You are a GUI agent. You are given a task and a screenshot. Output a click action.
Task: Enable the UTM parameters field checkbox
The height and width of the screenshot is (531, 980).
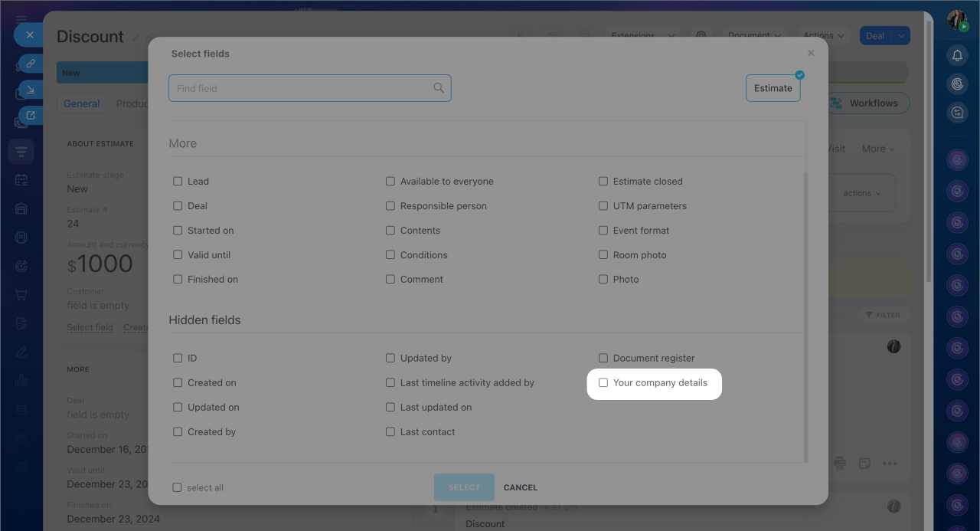click(x=603, y=206)
